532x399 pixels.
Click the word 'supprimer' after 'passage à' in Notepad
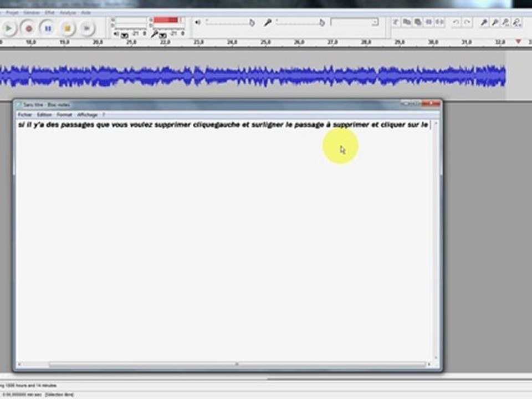351,125
